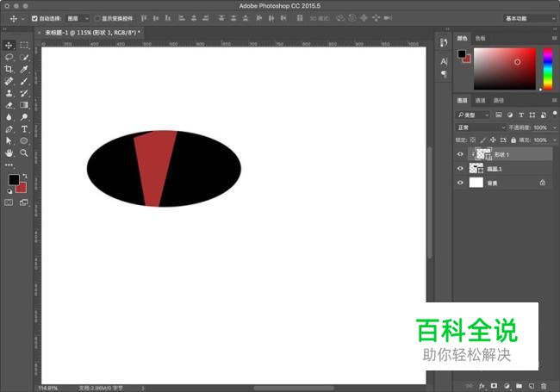560x392 pixels.
Task: Hide the 形状 1 layer eye icon
Action: pos(460,154)
